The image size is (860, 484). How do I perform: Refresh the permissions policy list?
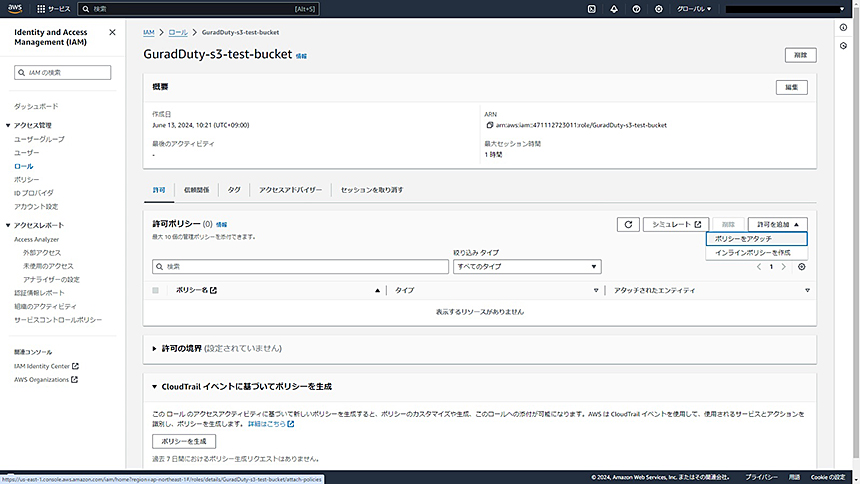pyautogui.click(x=628, y=224)
